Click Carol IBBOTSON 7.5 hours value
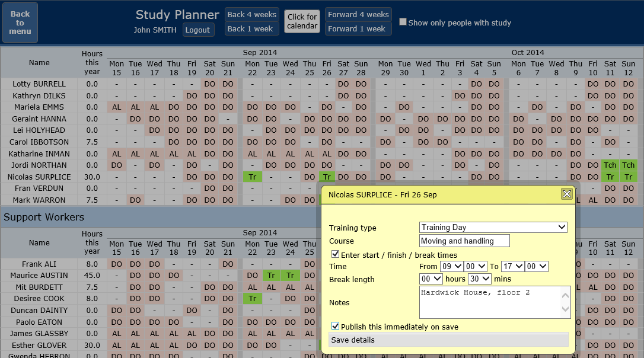644x358 pixels. tap(92, 142)
